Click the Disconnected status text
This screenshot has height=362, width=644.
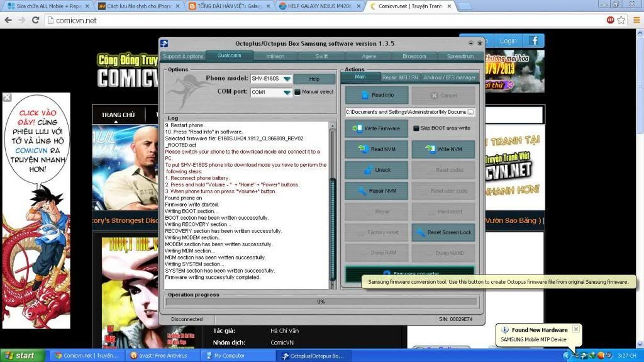[187, 319]
